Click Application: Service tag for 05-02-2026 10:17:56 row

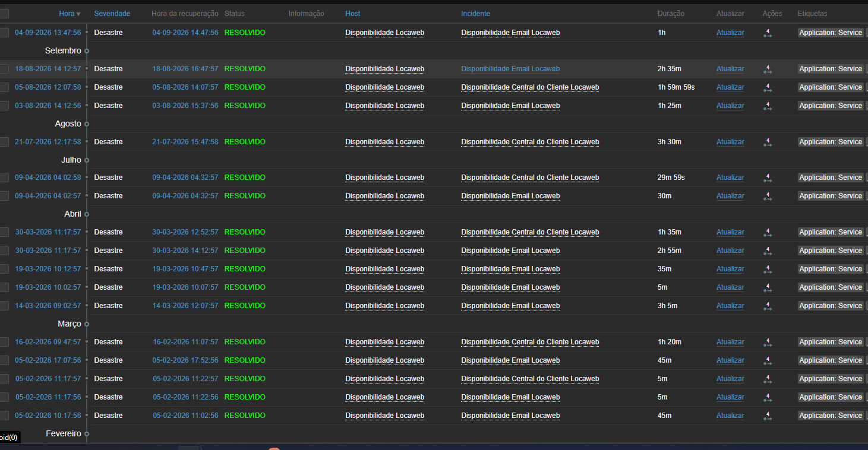(831, 416)
